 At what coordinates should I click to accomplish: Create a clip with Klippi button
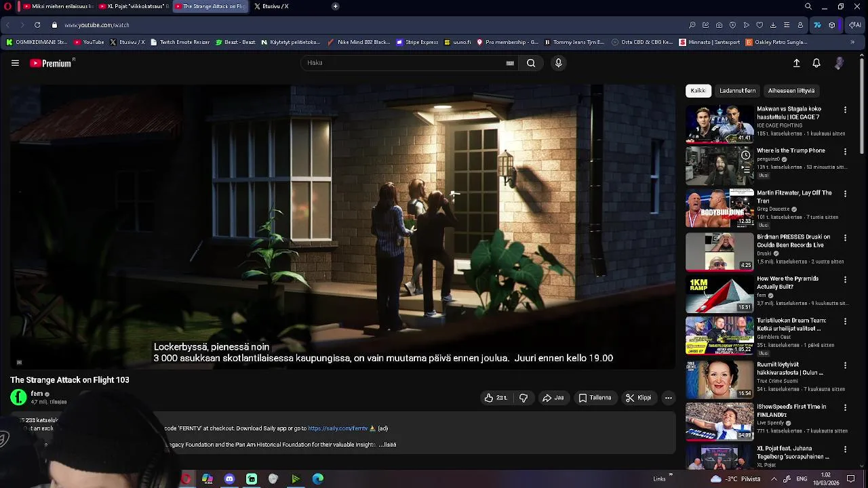[x=639, y=398]
